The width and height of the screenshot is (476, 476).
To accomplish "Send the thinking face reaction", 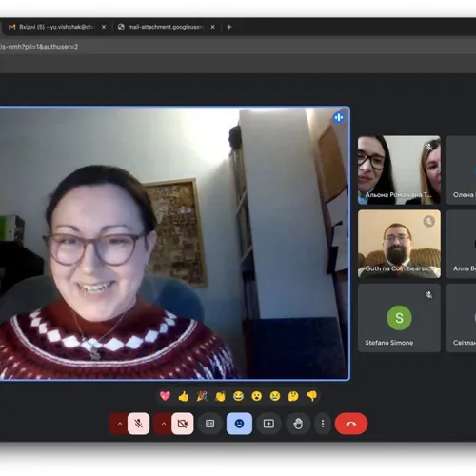I will click(293, 396).
